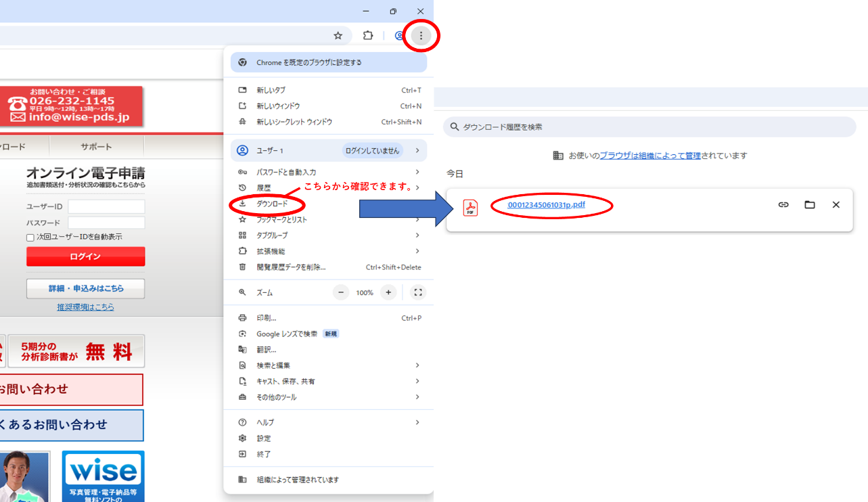
Task: Open the サポート navigation tab
Action: 96,147
